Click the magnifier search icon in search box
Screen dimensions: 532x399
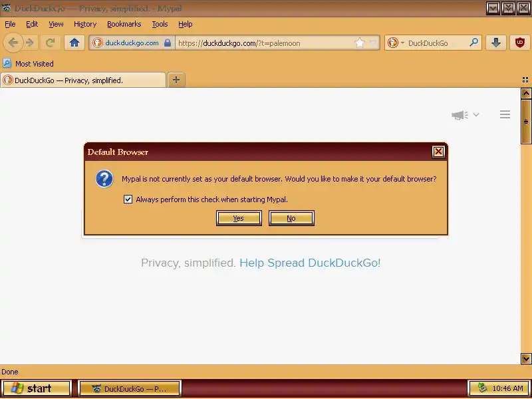click(473, 43)
